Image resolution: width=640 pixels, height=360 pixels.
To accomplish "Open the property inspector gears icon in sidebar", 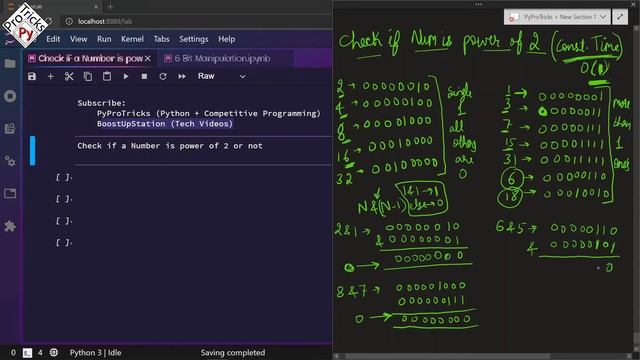I will coord(10,161).
